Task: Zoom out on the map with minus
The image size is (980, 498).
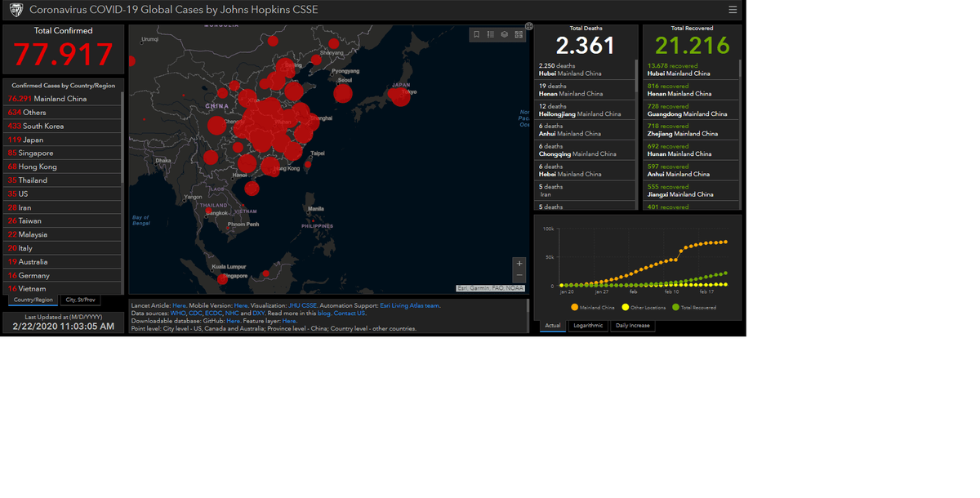Action: (x=519, y=276)
